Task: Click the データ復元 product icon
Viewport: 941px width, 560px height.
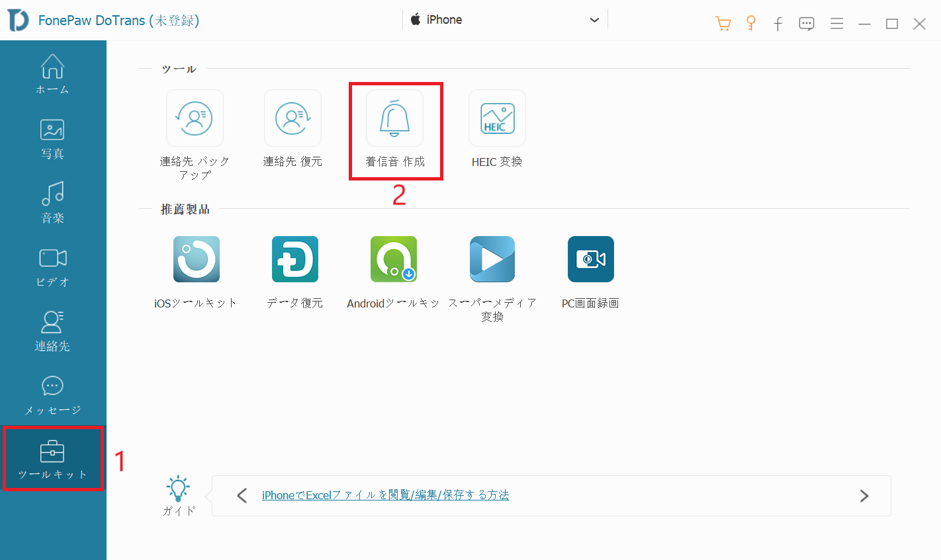Action: click(295, 259)
